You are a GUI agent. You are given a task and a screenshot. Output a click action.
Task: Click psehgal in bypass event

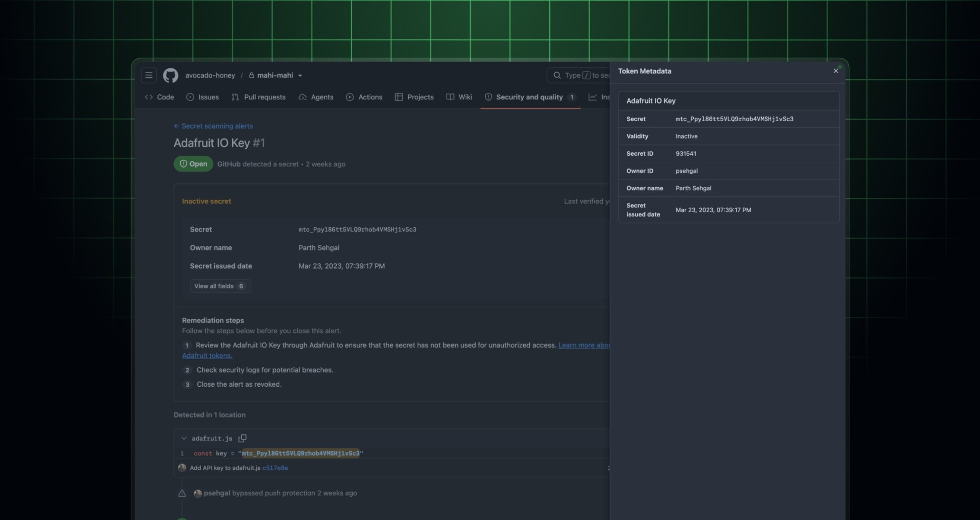click(217, 493)
